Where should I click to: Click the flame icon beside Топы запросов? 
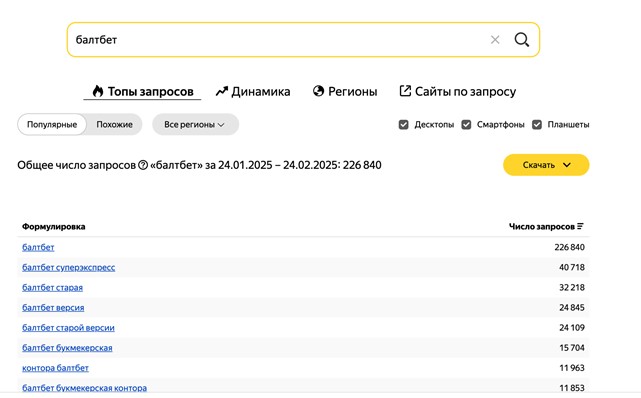98,91
